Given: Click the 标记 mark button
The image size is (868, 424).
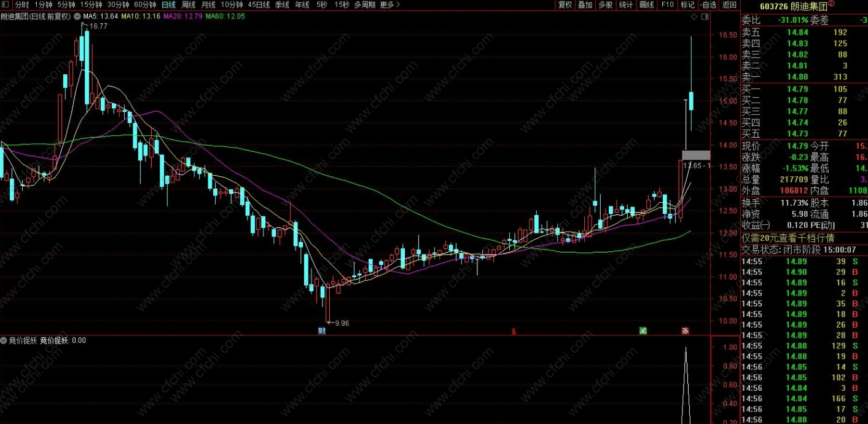Looking at the screenshot, I should coord(687,5).
